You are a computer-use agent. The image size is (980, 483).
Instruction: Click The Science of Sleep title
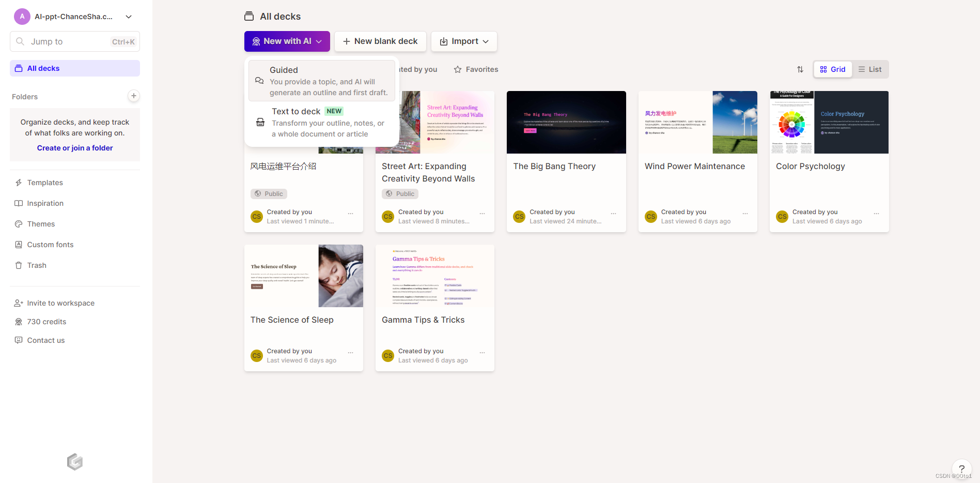[x=292, y=320]
